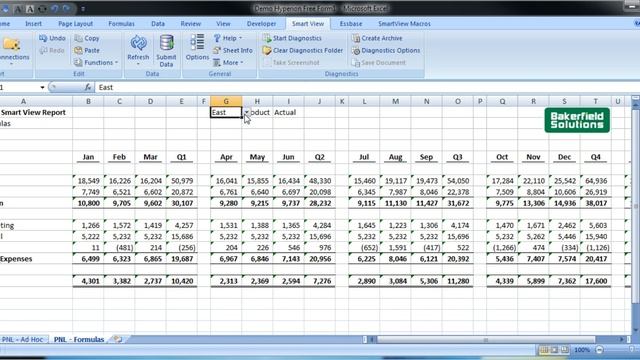Viewport: 640px width, 360px height.
Task: Select the cell containing 10,420
Action: pos(181,281)
